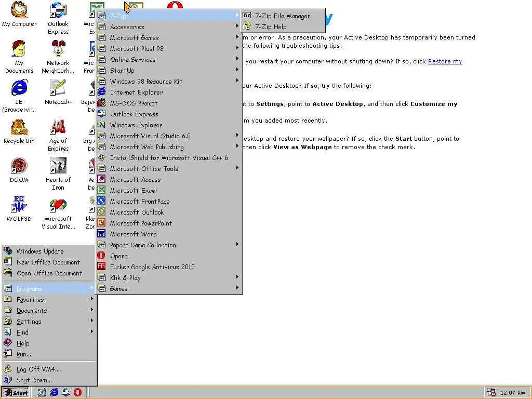Launch WOLF3D desktop shortcut
Image resolution: width=532 pixels, height=399 pixels.
(x=19, y=209)
